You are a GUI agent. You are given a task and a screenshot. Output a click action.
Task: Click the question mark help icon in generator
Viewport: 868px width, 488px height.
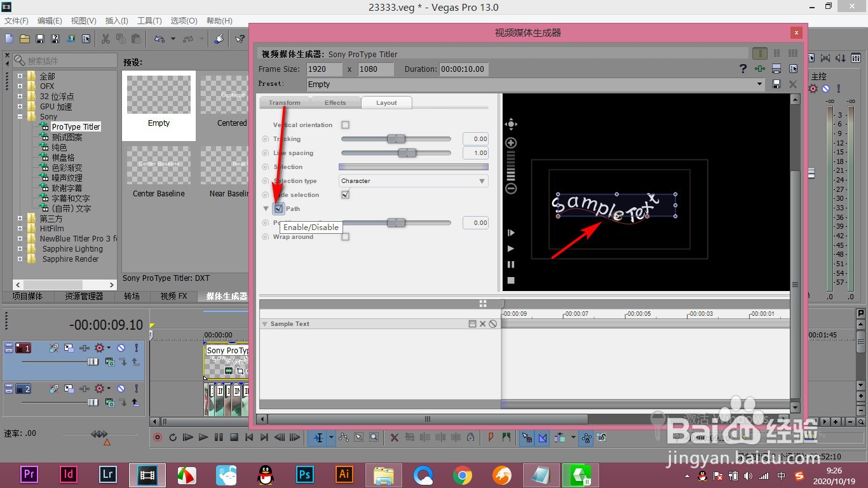(x=743, y=69)
